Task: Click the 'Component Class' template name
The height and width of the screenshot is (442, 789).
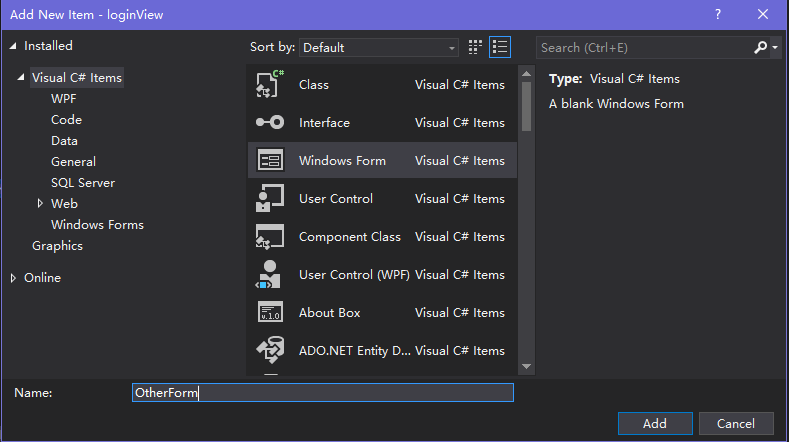Action: tap(350, 237)
